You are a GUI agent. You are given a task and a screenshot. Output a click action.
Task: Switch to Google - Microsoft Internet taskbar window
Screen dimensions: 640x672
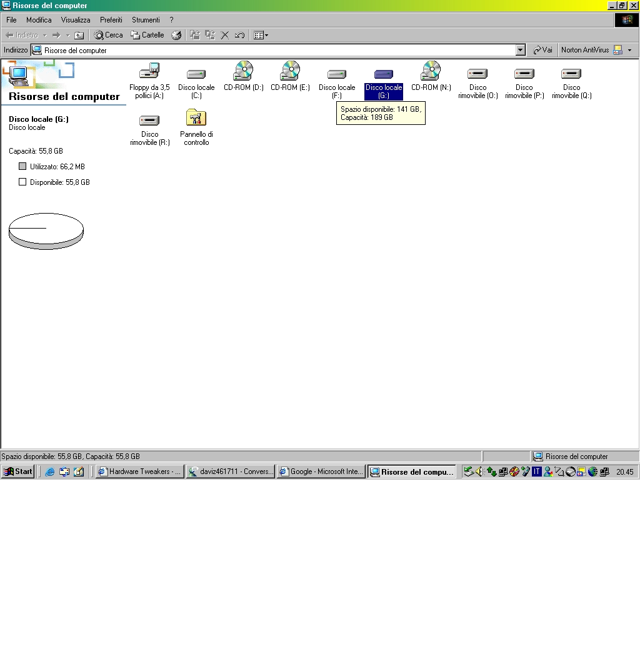pyautogui.click(x=321, y=472)
